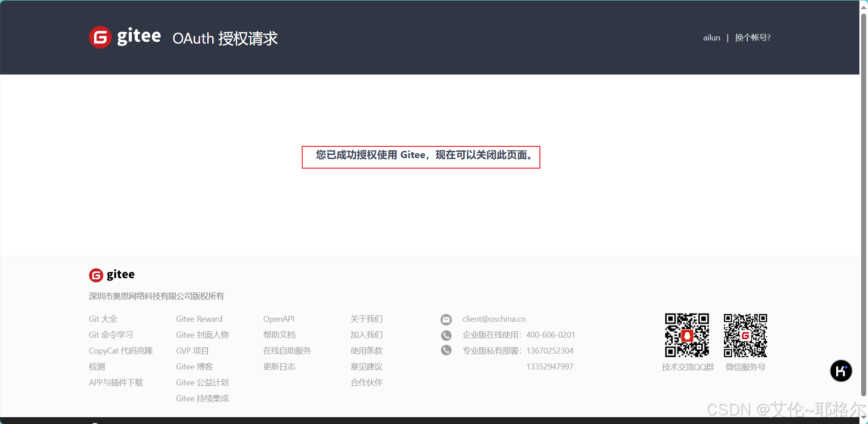
Task: Open the round black floating assistant icon
Action: point(841,371)
